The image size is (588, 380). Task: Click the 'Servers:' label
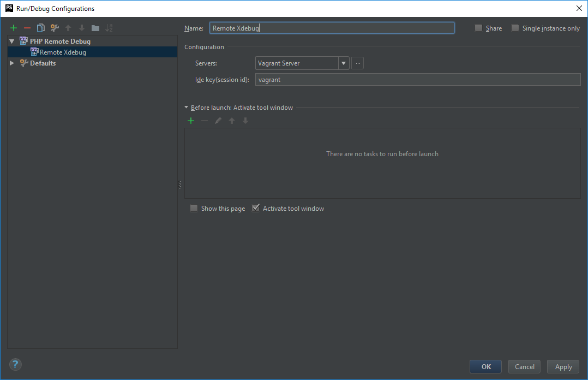coord(206,63)
